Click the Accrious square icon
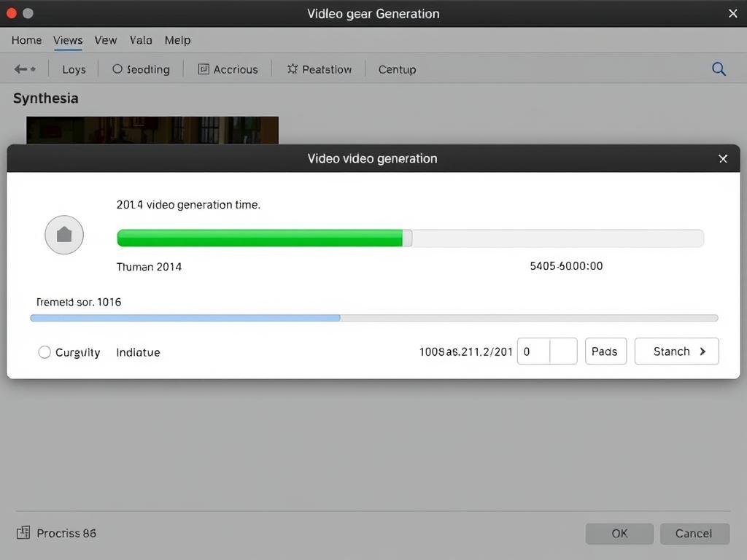The image size is (747, 560). coord(204,69)
